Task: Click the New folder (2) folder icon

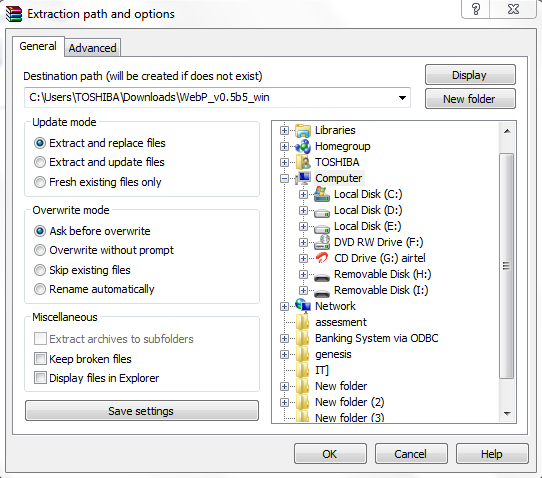Action: (303, 402)
